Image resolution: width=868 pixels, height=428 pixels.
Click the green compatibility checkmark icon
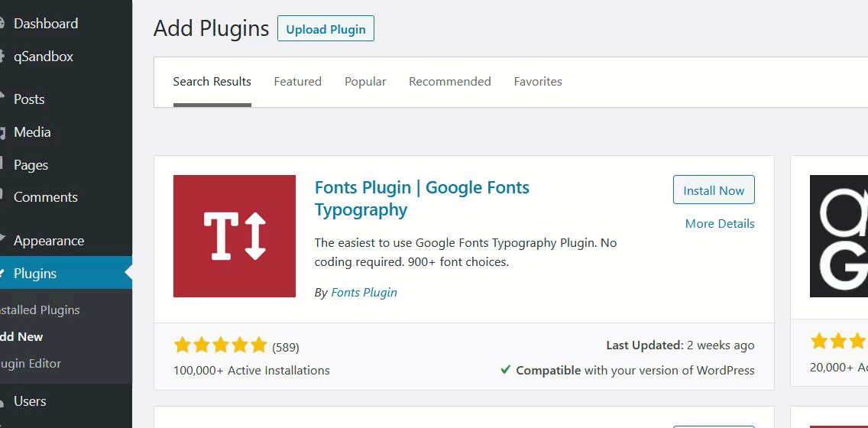(505, 370)
